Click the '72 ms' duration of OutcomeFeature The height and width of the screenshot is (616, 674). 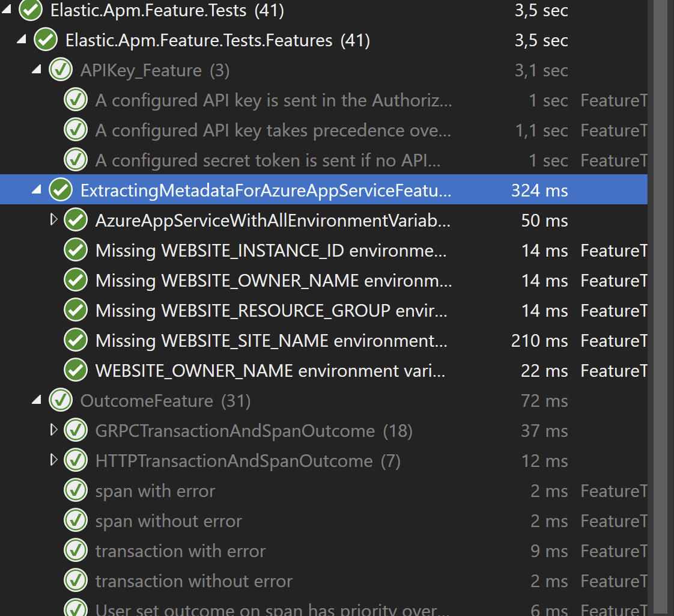[544, 400]
